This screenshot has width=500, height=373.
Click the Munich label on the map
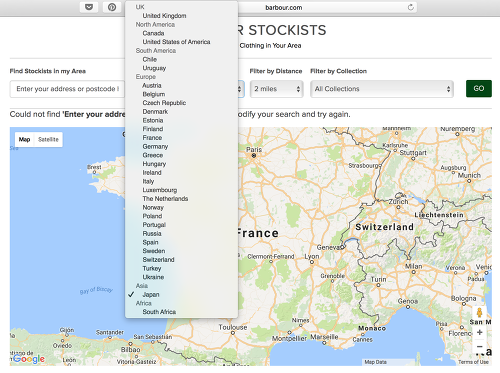[x=469, y=175]
